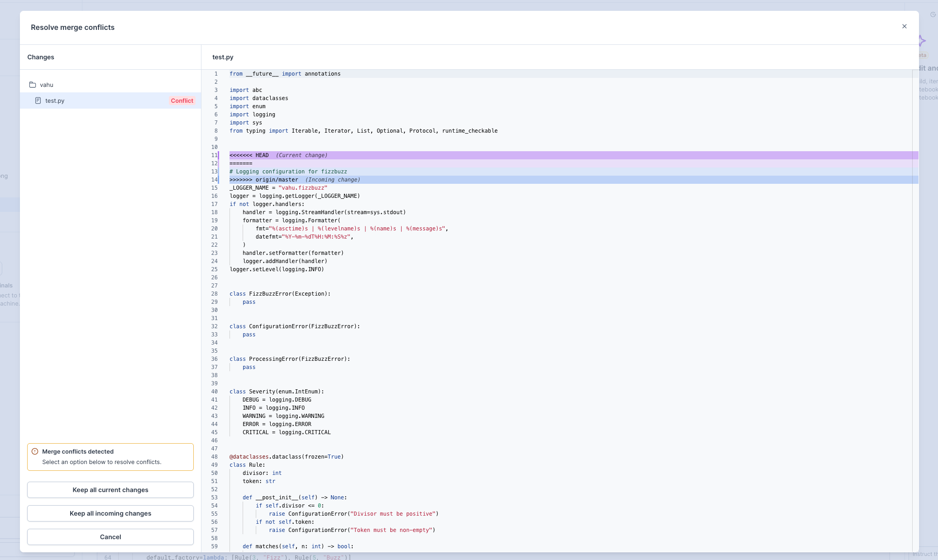Click Keep all incoming changes
This screenshot has height=560, width=938.
110,513
